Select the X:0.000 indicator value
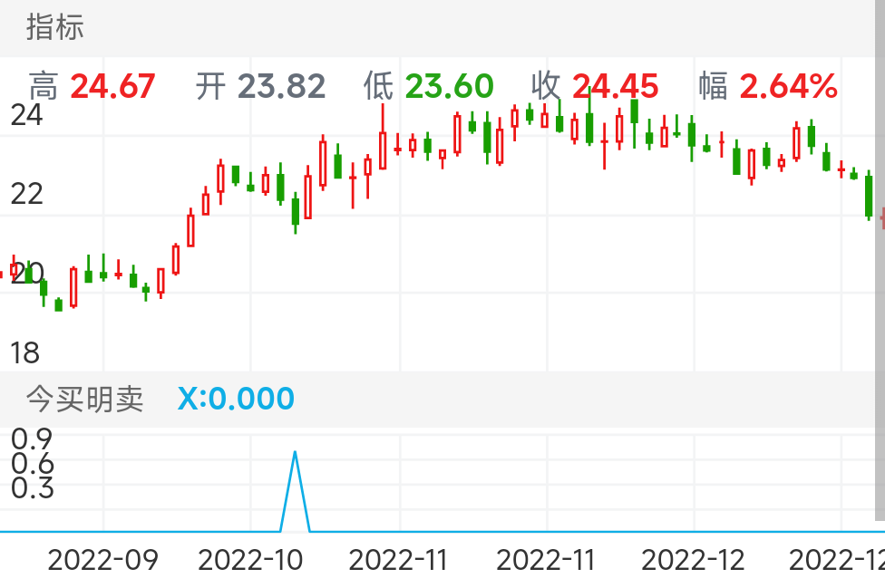This screenshot has width=885, height=588. click(236, 399)
